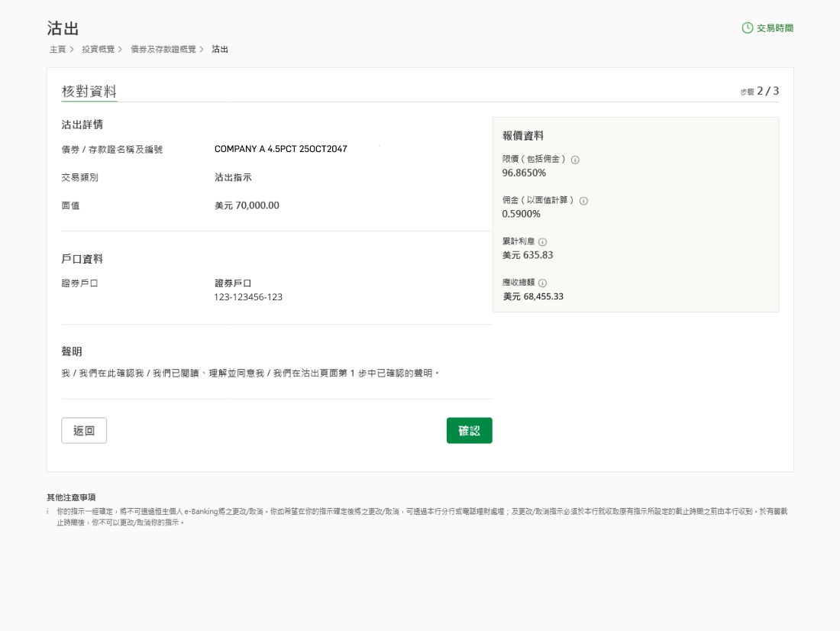840x631 pixels.
Task: Select the 核對資料 section heading
Action: tap(89, 92)
